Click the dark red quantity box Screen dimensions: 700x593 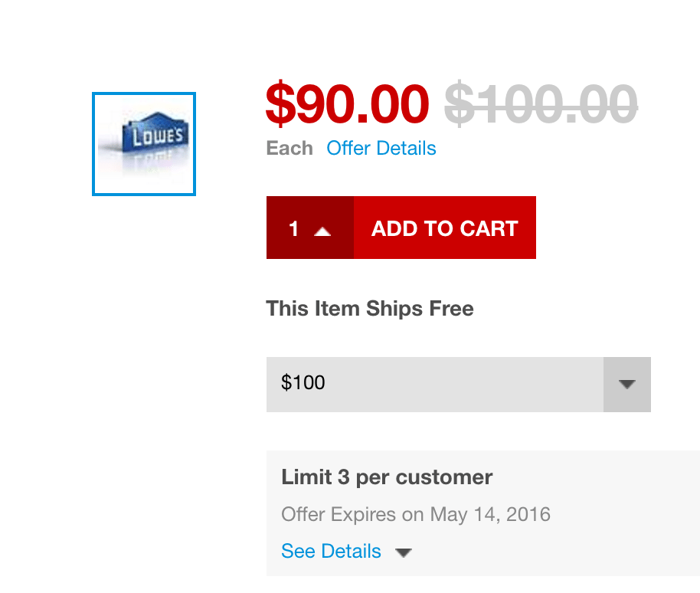(309, 228)
